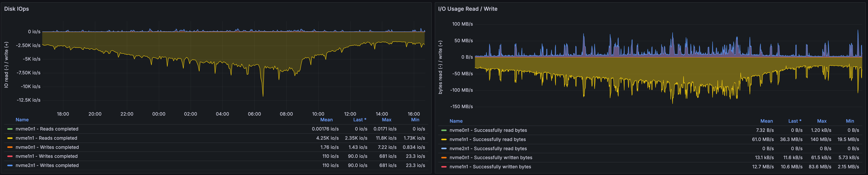Sort I/O Usage legend by Name header

[x=456, y=121]
